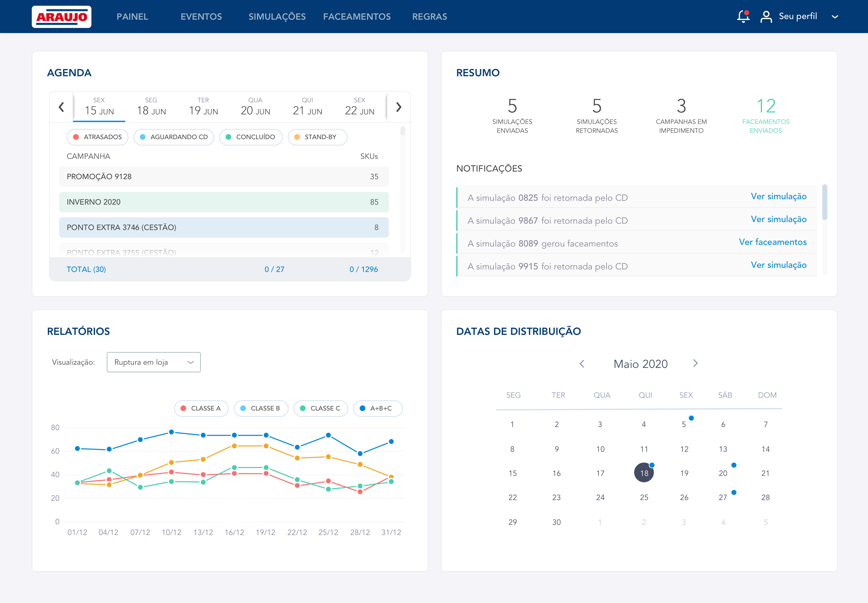Toggle CLASSE A series in chart
This screenshot has width=868, height=603.
(201, 408)
